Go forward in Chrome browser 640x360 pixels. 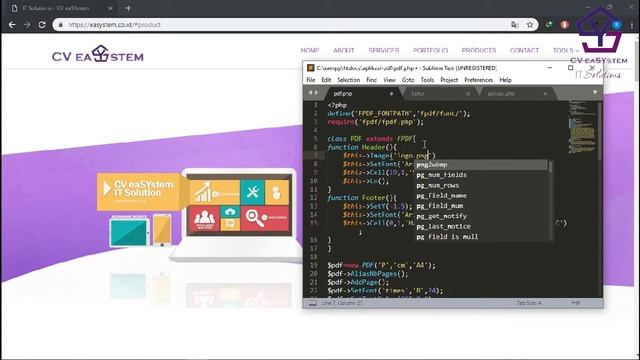pyautogui.click(x=27, y=25)
